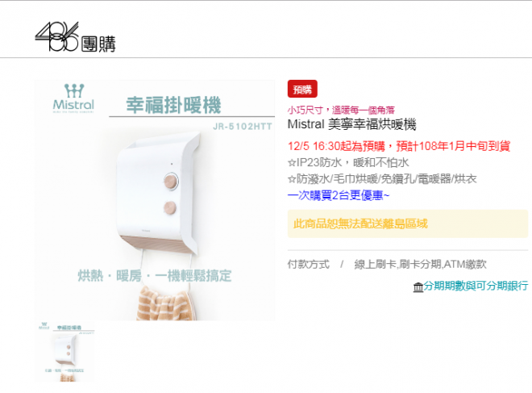Click the 486 團購 site logo

click(75, 37)
